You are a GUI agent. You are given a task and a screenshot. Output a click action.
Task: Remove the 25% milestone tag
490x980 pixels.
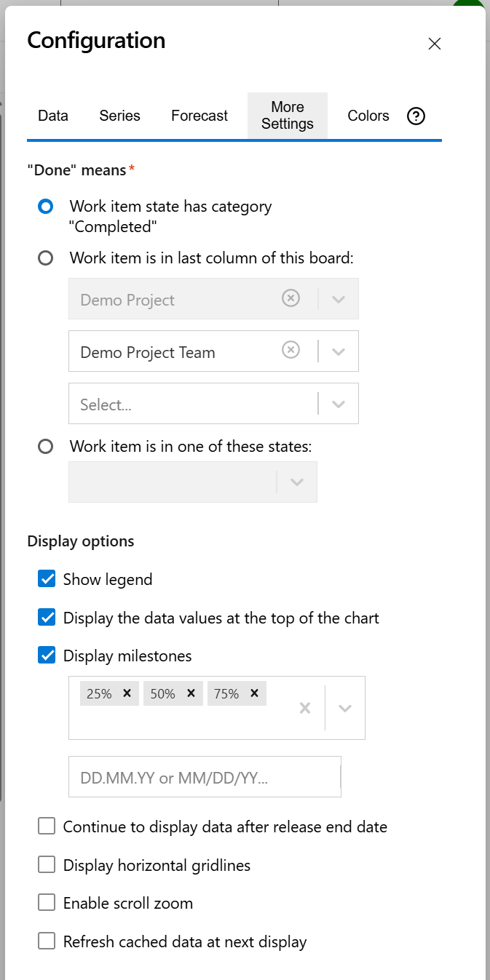point(127,693)
